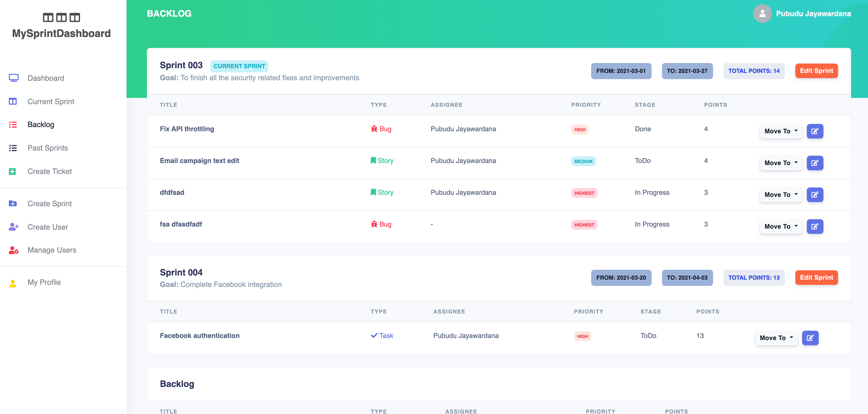
Task: Open Current Sprint from sidebar menu
Action: click(51, 101)
